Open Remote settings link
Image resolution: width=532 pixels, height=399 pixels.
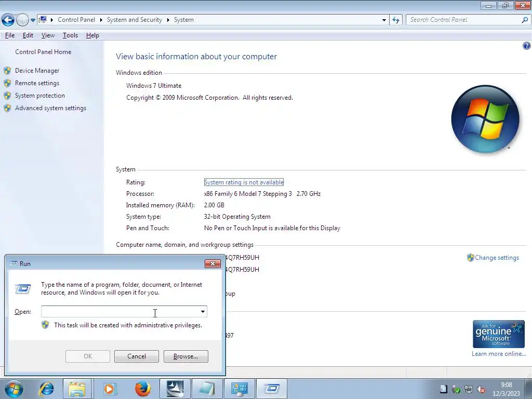tap(37, 83)
